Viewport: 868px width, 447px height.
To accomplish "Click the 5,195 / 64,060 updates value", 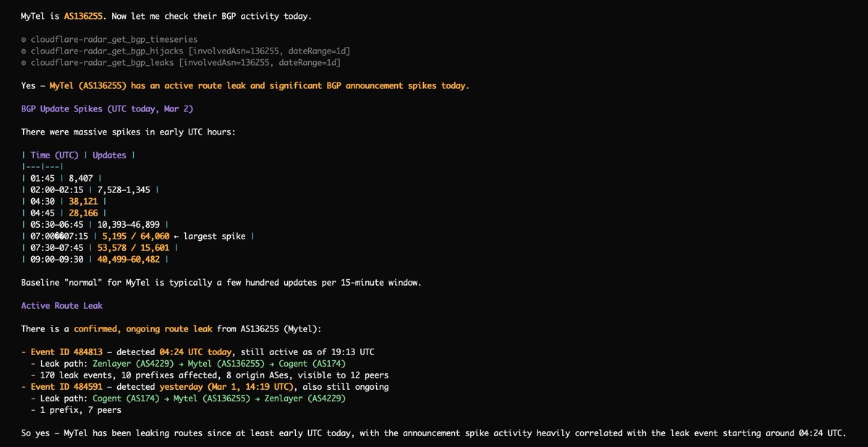I will pyautogui.click(x=136, y=236).
